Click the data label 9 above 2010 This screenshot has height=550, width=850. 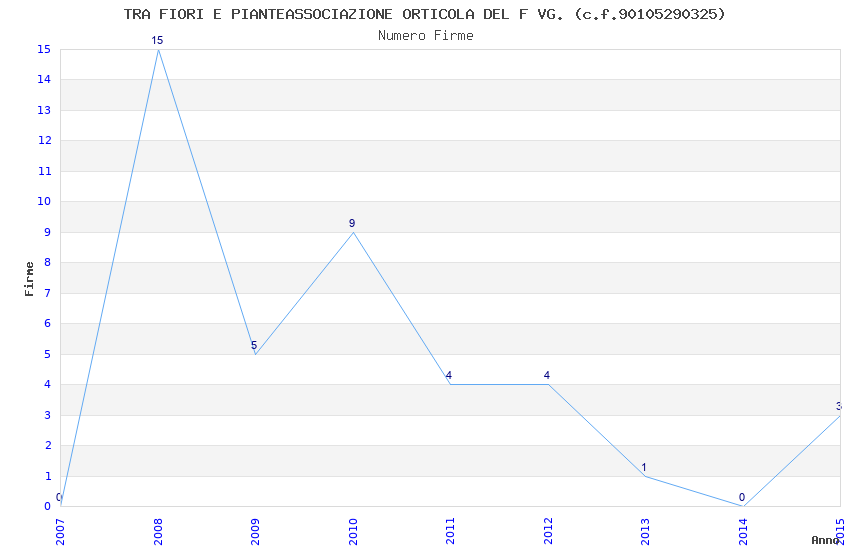pyautogui.click(x=352, y=223)
